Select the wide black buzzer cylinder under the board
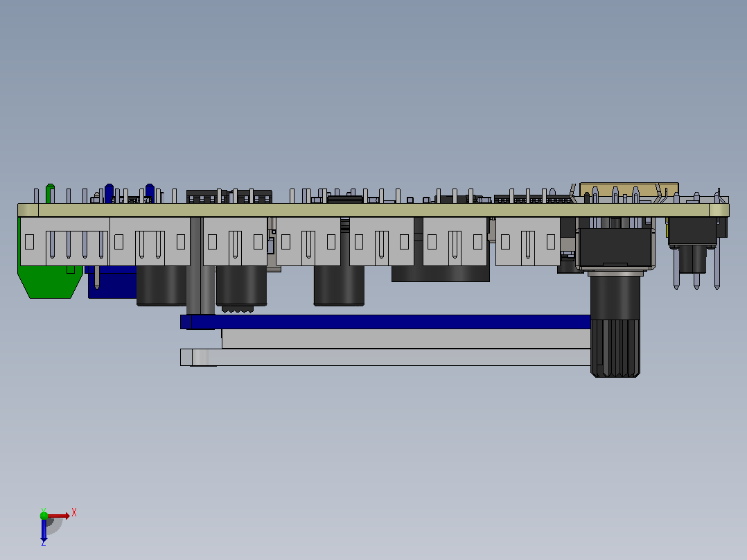747x560 pixels. [440, 274]
